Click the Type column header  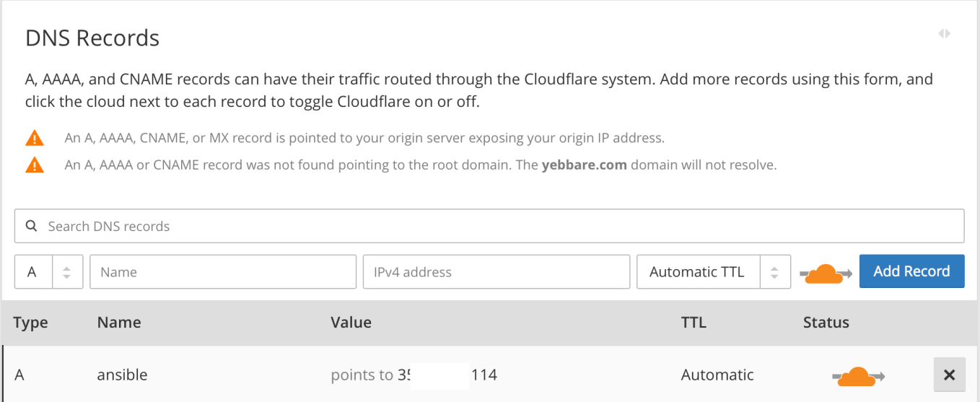click(30, 323)
